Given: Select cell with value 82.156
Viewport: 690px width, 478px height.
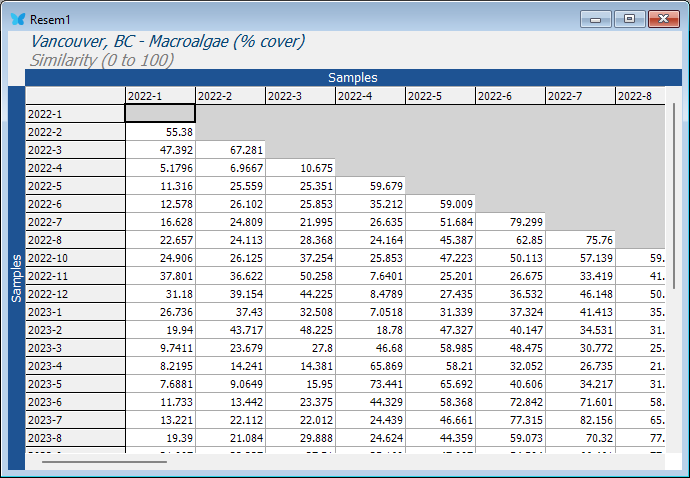Looking at the screenshot, I should [x=580, y=420].
